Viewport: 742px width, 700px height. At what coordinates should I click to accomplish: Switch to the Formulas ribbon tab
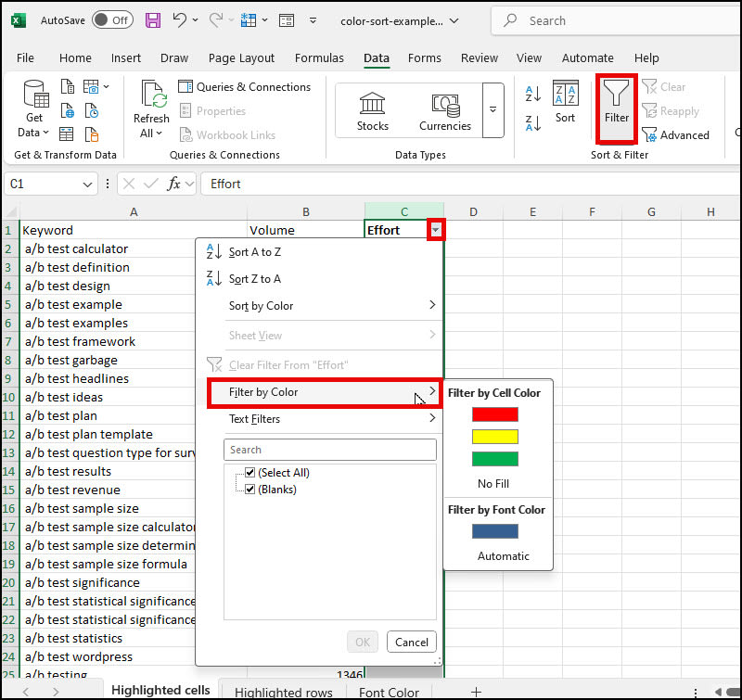319,57
